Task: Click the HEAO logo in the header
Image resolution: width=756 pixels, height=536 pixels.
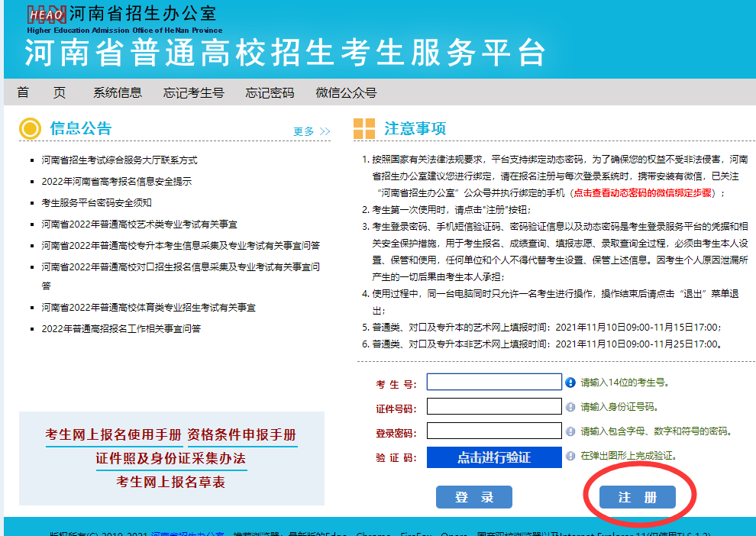Action: (46, 15)
